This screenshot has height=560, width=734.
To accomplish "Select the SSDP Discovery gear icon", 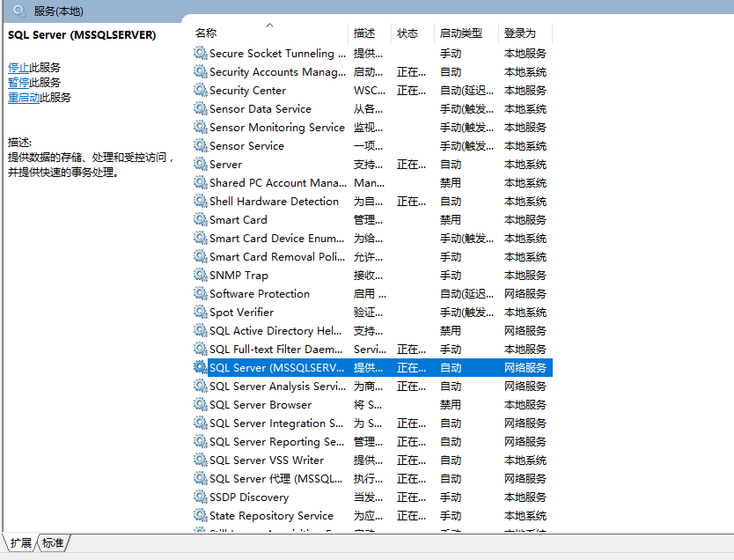I will click(201, 497).
